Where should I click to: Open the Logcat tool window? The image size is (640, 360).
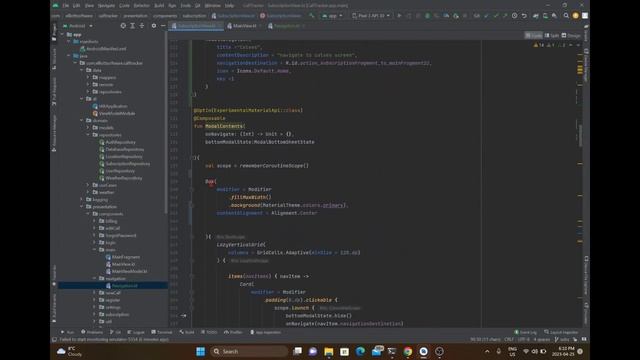coord(136,332)
